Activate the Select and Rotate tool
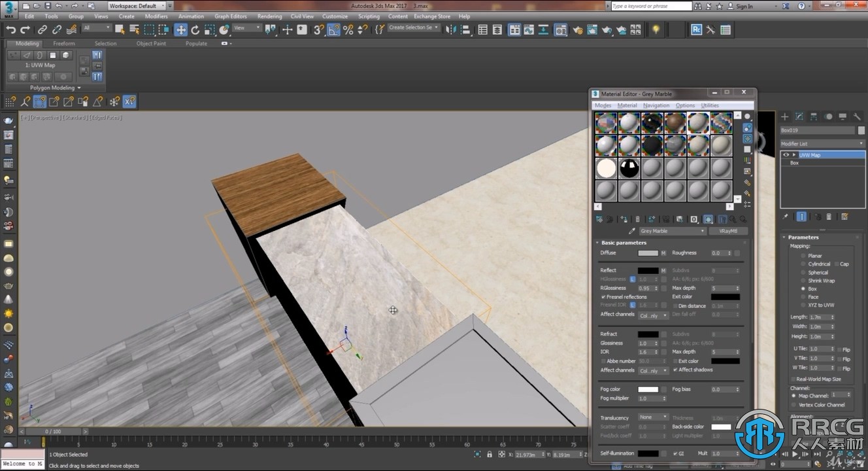868x471 pixels. [195, 29]
